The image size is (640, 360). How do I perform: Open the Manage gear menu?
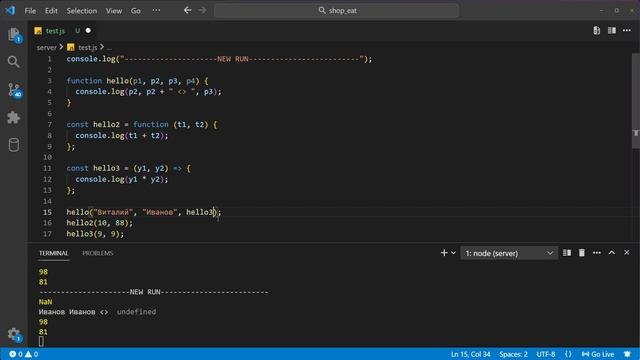tap(14, 334)
